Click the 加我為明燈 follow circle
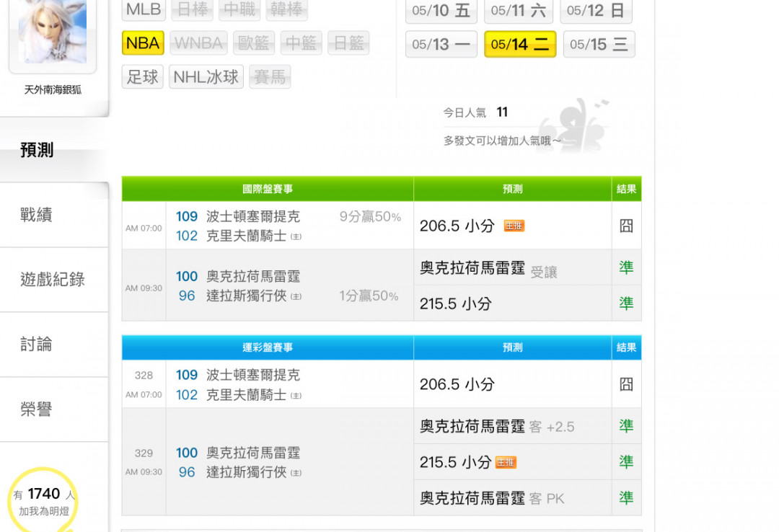The width and height of the screenshot is (779, 532). (43, 501)
